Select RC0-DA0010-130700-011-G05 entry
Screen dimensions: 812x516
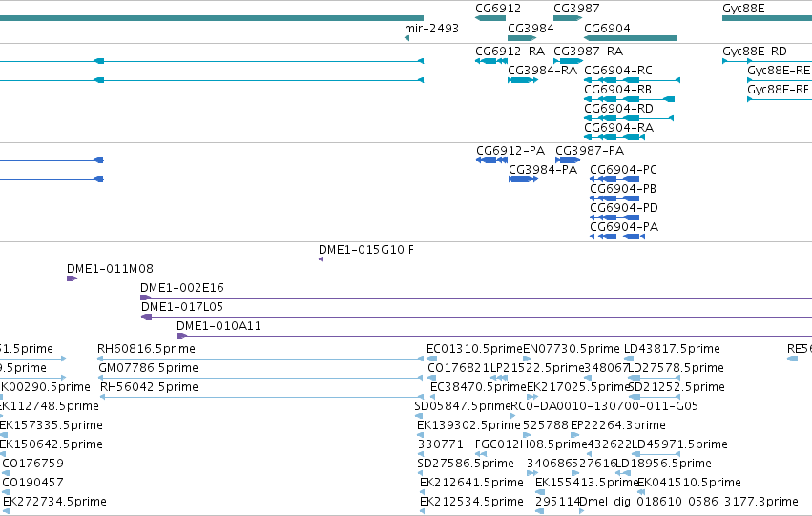[x=604, y=406]
